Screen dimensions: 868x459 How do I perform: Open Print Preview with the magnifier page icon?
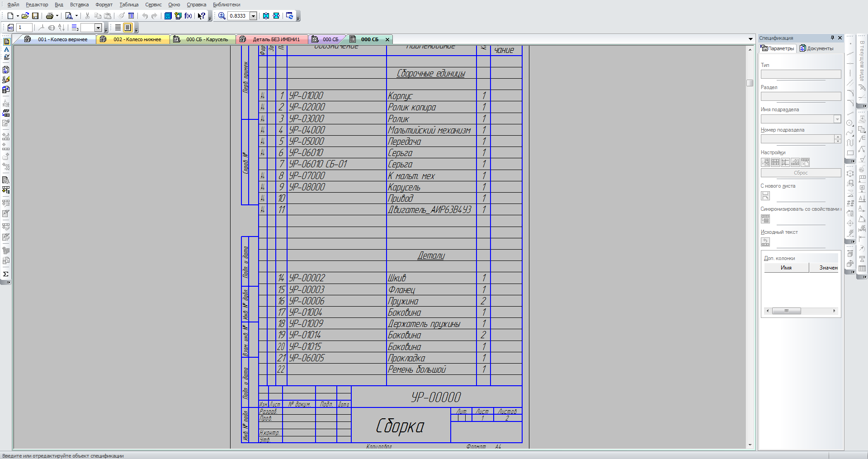69,16
